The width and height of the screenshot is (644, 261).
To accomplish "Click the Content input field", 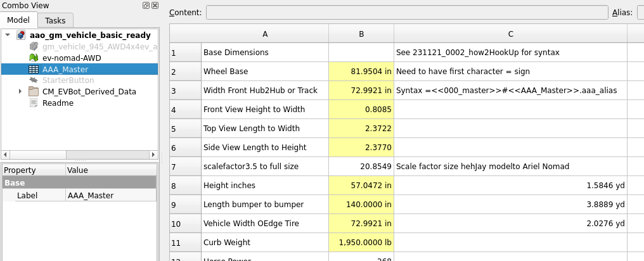I will (x=406, y=13).
